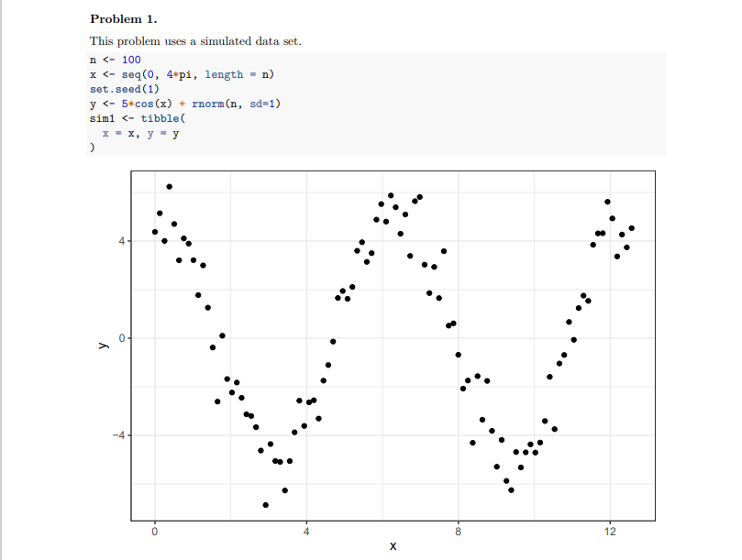The image size is (742, 560).
Task: Click the closing parenthesis ending the tibble call
Action: click(x=92, y=145)
